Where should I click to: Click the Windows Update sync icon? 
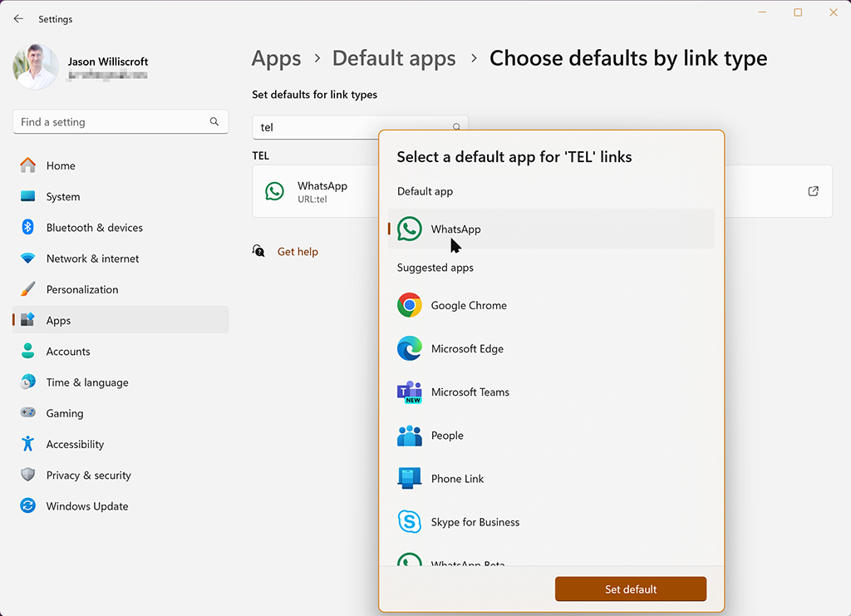tap(27, 505)
